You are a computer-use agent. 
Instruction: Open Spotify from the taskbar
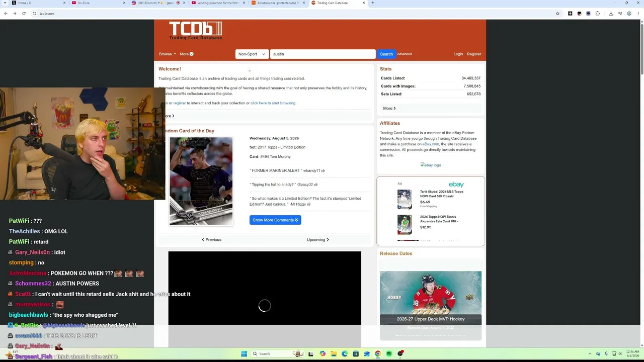tap(389, 353)
